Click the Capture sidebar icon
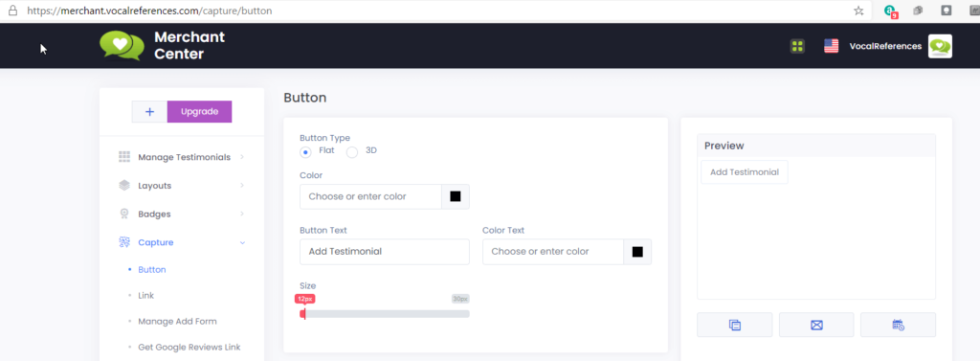This screenshot has height=361, width=980. (x=124, y=242)
